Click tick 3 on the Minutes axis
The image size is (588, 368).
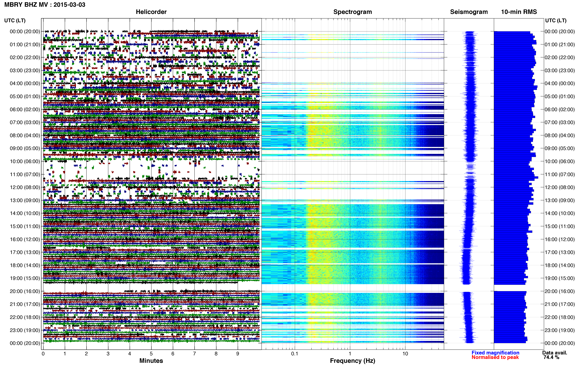pos(108,354)
